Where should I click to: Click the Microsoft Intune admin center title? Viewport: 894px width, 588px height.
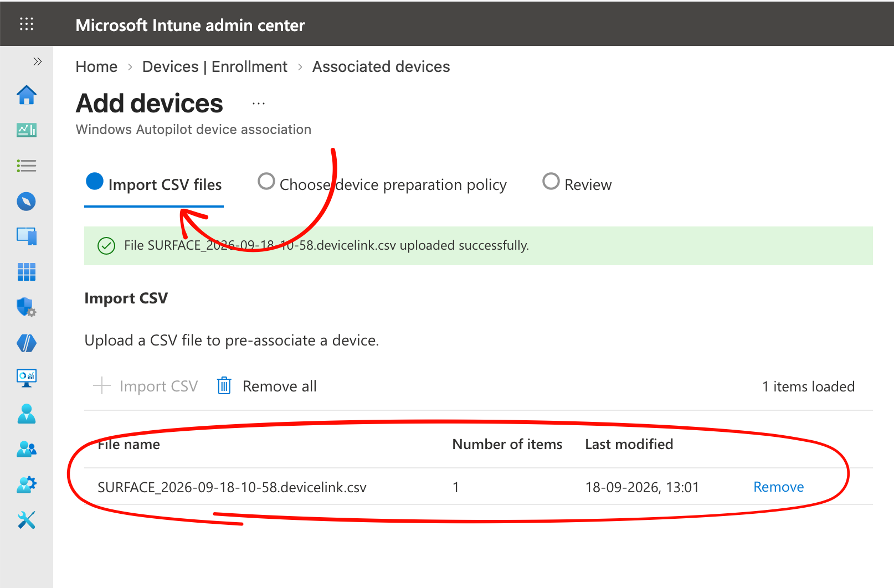(190, 25)
